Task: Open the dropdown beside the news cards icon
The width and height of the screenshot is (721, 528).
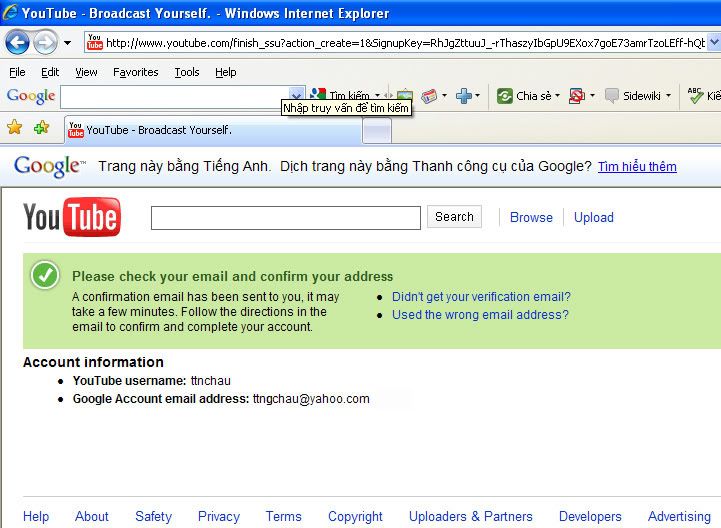Action: 444,96
